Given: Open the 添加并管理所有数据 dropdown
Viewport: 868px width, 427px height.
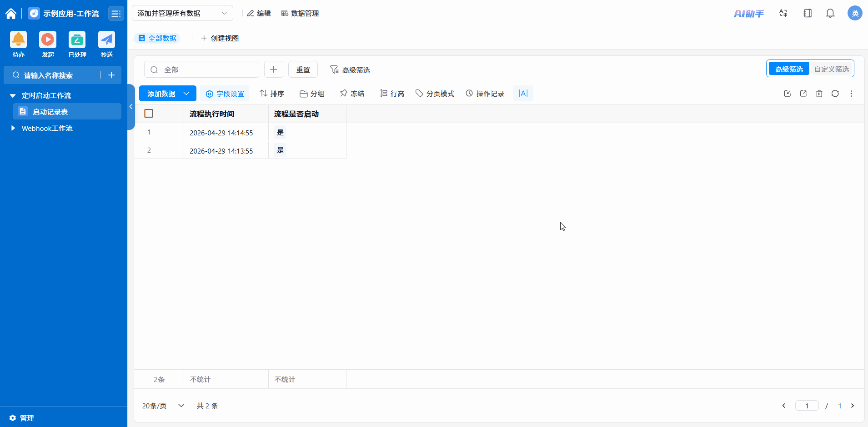Looking at the screenshot, I should pos(182,13).
